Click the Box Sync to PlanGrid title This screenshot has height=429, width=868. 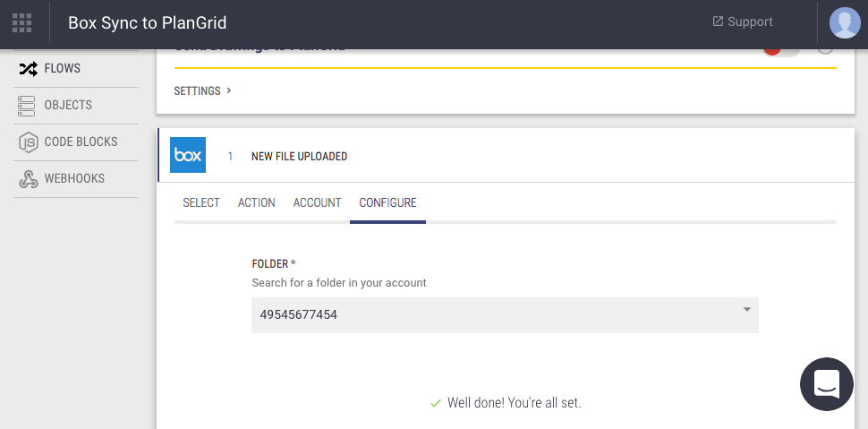pyautogui.click(x=147, y=23)
